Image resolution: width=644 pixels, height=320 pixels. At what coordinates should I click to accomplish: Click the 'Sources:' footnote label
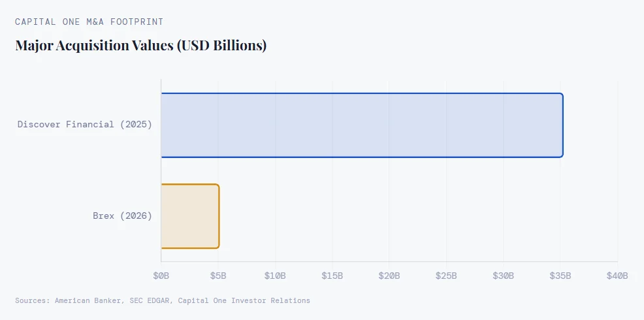(x=33, y=300)
